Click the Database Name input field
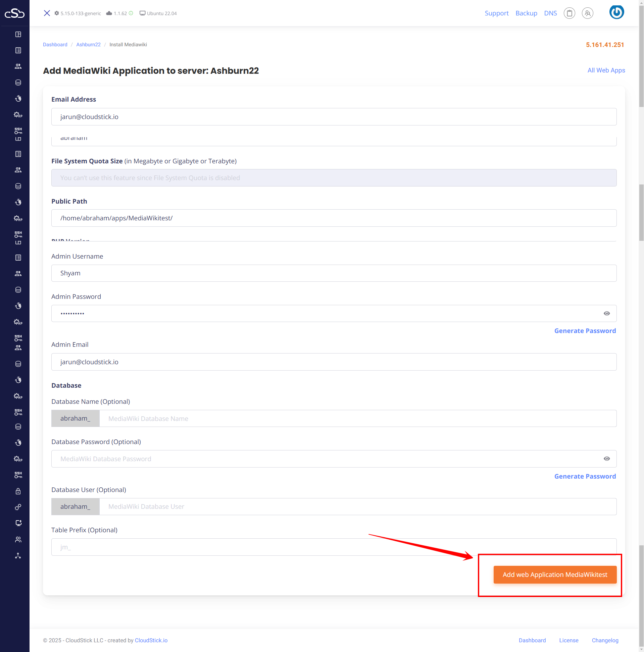 [x=357, y=418]
